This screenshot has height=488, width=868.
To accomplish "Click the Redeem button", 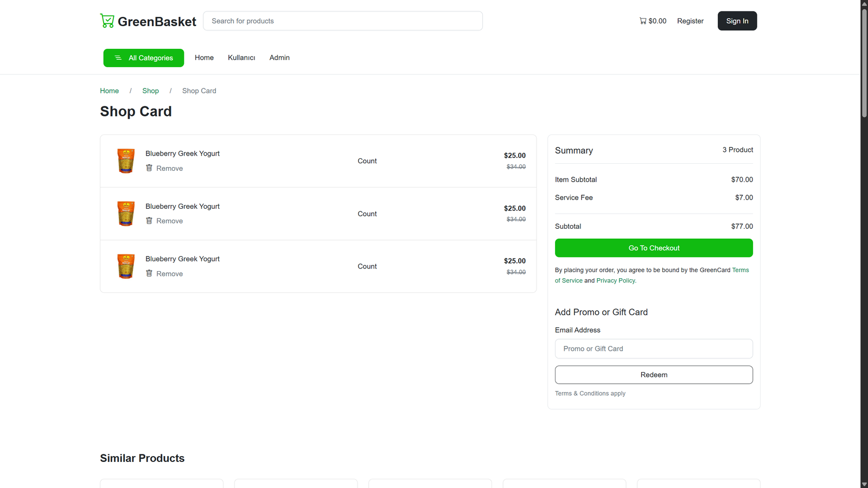I will pyautogui.click(x=654, y=375).
